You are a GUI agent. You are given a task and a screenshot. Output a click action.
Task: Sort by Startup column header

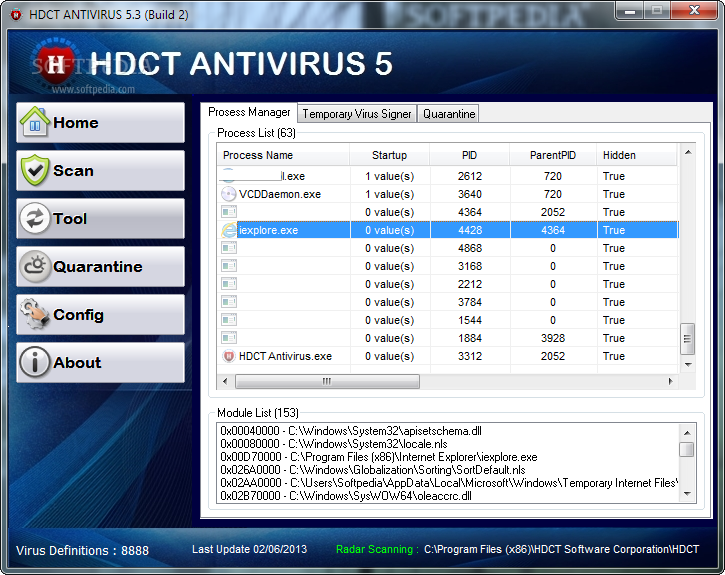(390, 155)
